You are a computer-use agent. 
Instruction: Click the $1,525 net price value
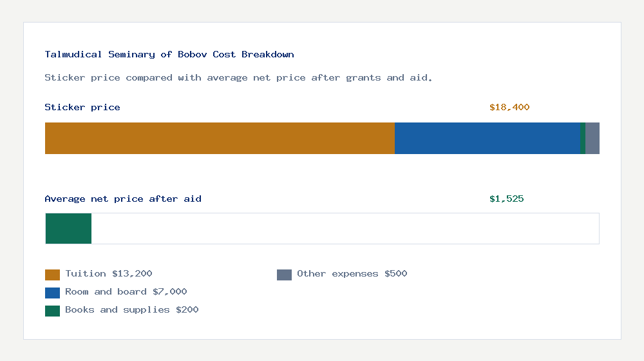pyautogui.click(x=506, y=199)
